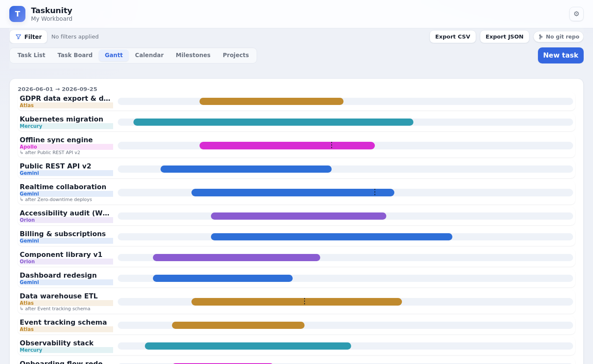Viewport: 593px width, 364px height.
Task: Click the Taskunity T logo
Action: tap(17, 14)
